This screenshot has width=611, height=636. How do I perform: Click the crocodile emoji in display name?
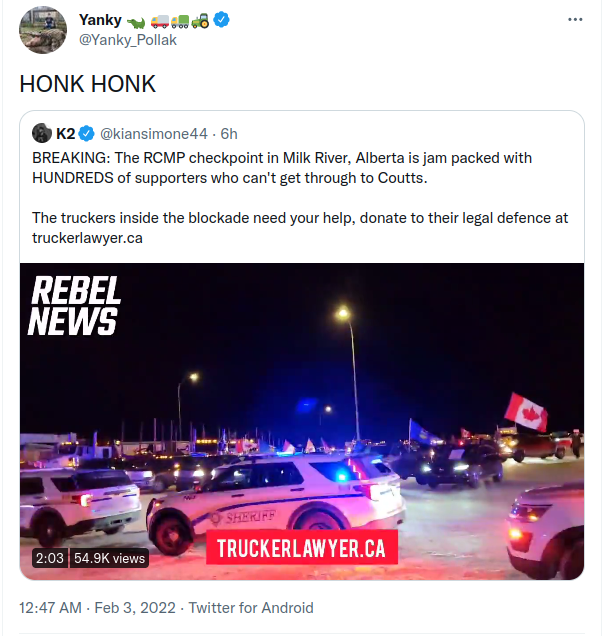136,22
